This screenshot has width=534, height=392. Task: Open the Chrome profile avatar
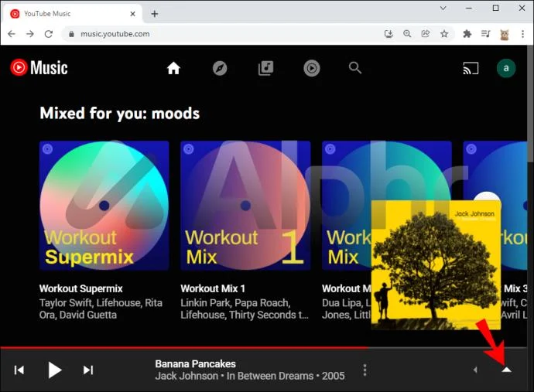click(x=505, y=34)
